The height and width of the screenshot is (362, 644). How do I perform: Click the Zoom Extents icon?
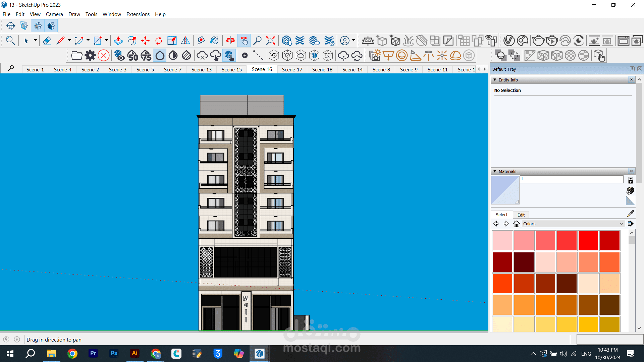(x=270, y=41)
